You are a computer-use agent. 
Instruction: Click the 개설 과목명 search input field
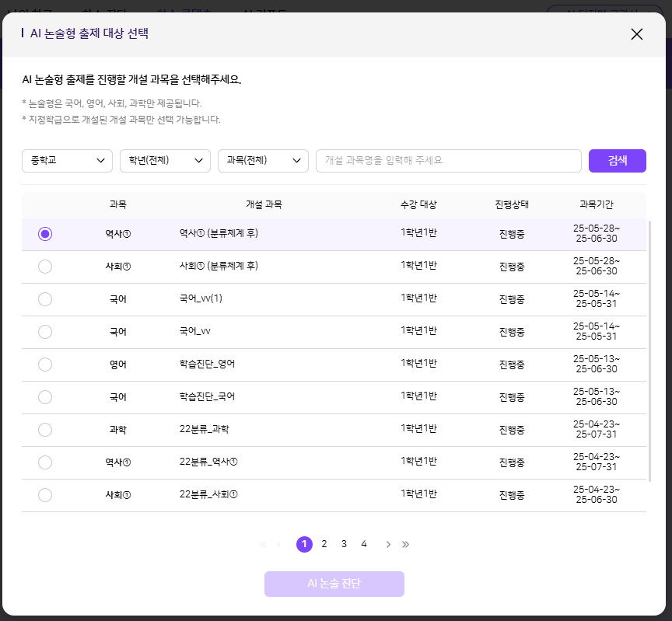(x=448, y=161)
